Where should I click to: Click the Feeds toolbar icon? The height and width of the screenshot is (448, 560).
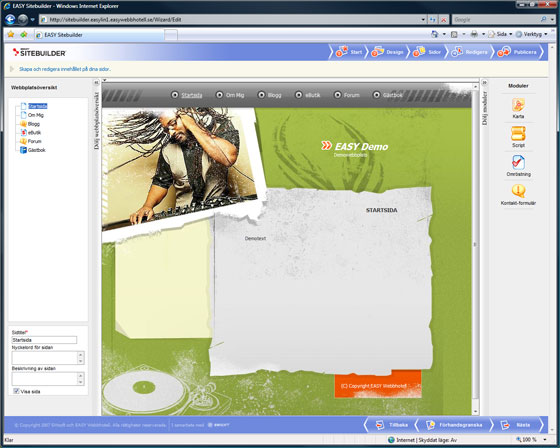point(454,34)
